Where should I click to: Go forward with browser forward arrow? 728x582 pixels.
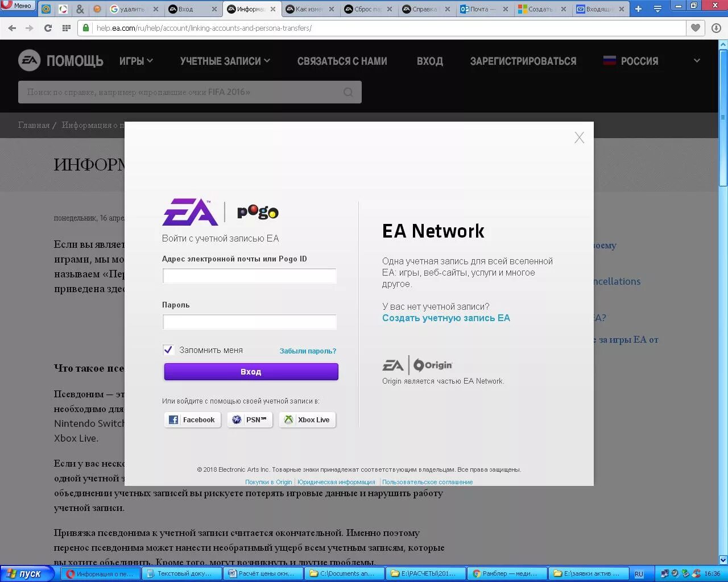(x=30, y=28)
